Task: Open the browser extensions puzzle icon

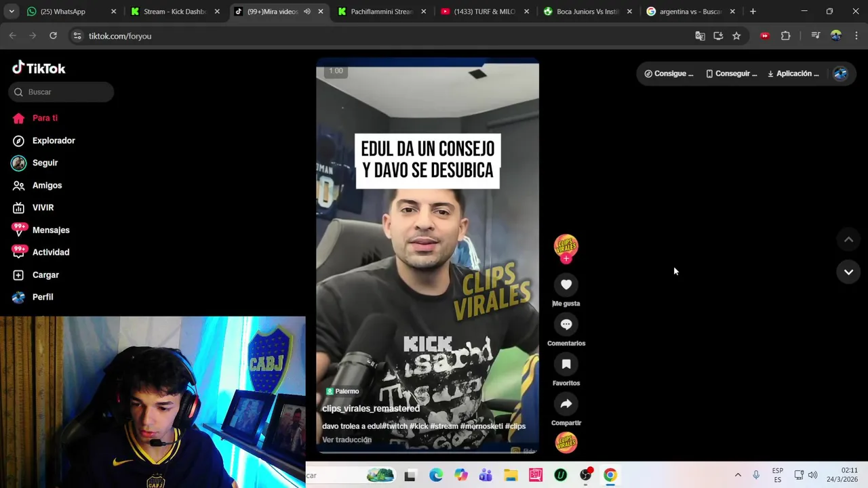Action: coord(786,36)
